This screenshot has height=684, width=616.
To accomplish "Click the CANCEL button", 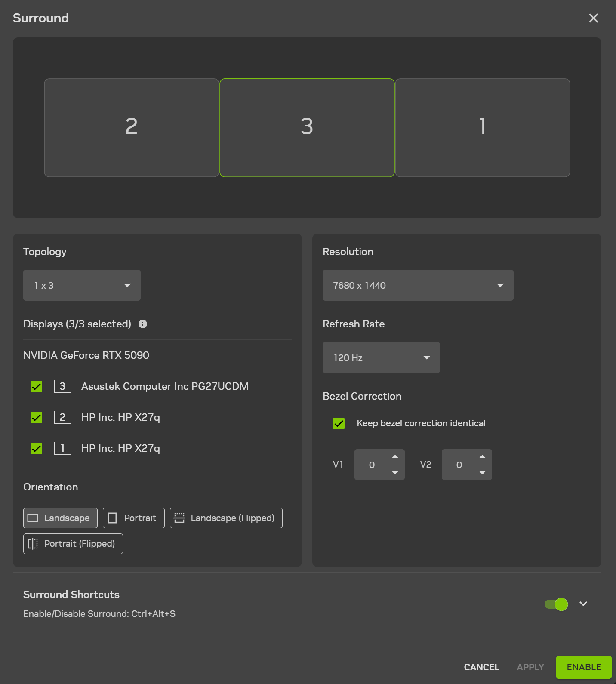I will [x=481, y=667].
